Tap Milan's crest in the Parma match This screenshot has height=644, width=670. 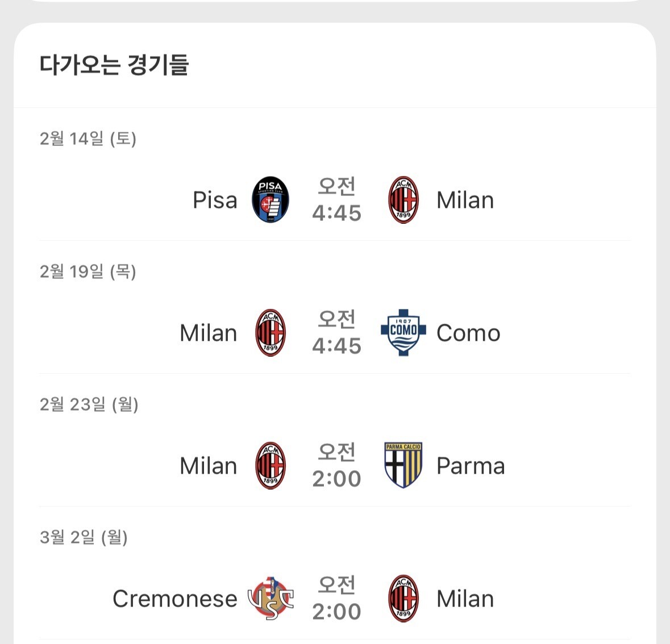click(x=271, y=466)
